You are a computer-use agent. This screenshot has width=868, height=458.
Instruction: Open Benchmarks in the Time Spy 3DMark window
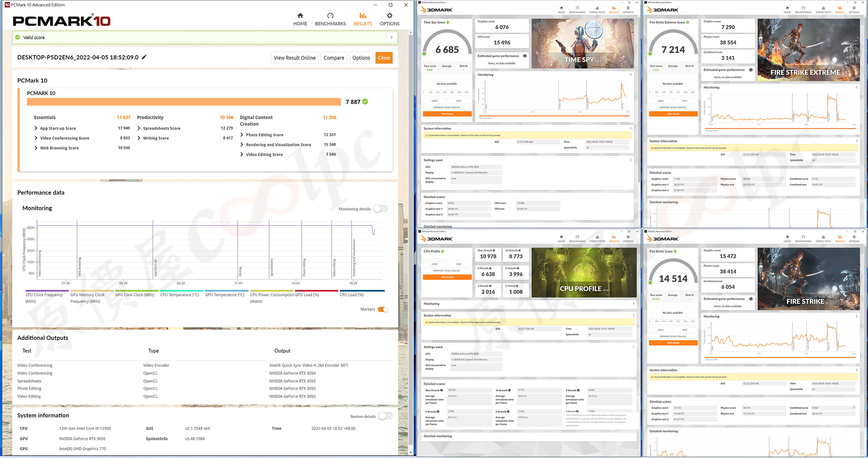(577, 10)
